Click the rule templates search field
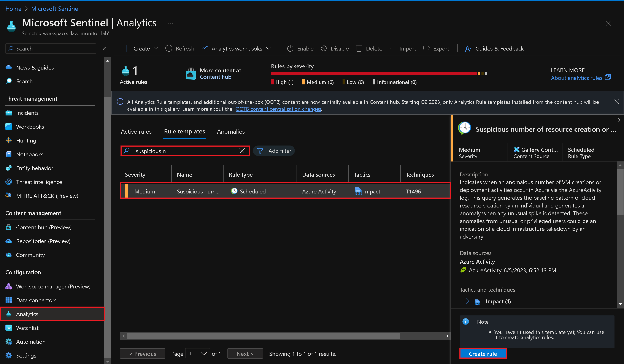 tap(185, 151)
